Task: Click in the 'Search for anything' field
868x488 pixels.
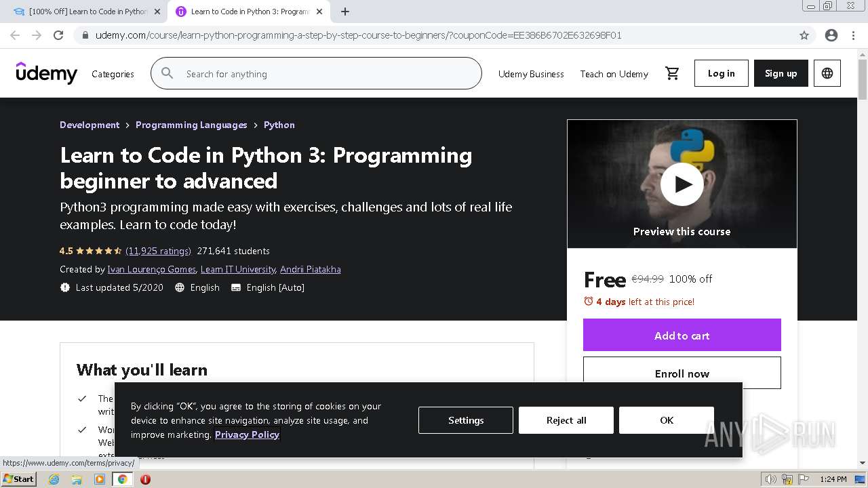Action: (316, 73)
